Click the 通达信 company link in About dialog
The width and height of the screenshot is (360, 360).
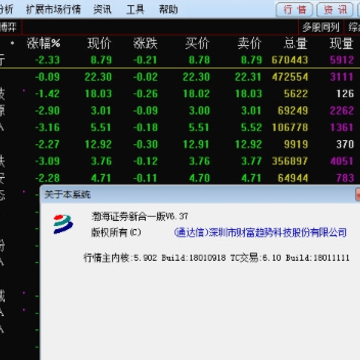pos(260,232)
